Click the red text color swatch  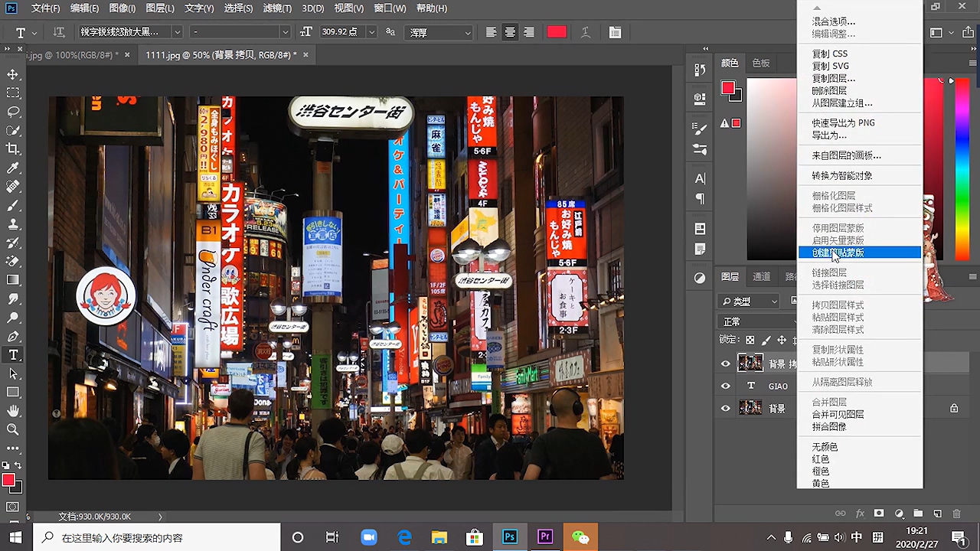click(557, 32)
